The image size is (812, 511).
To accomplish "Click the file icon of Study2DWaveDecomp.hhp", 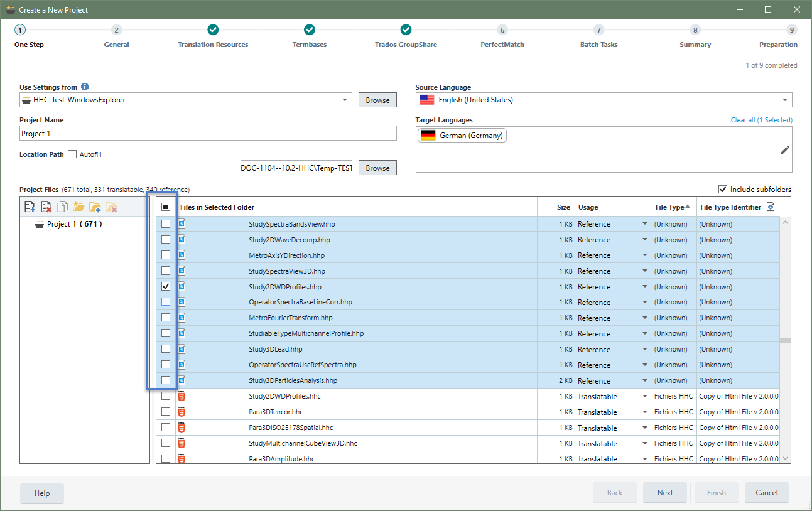I will tap(181, 239).
